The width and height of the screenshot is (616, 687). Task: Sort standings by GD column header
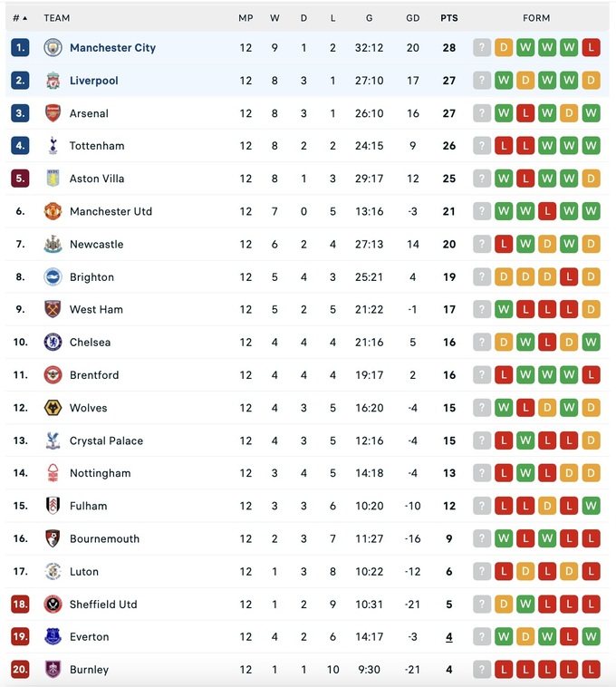click(413, 18)
